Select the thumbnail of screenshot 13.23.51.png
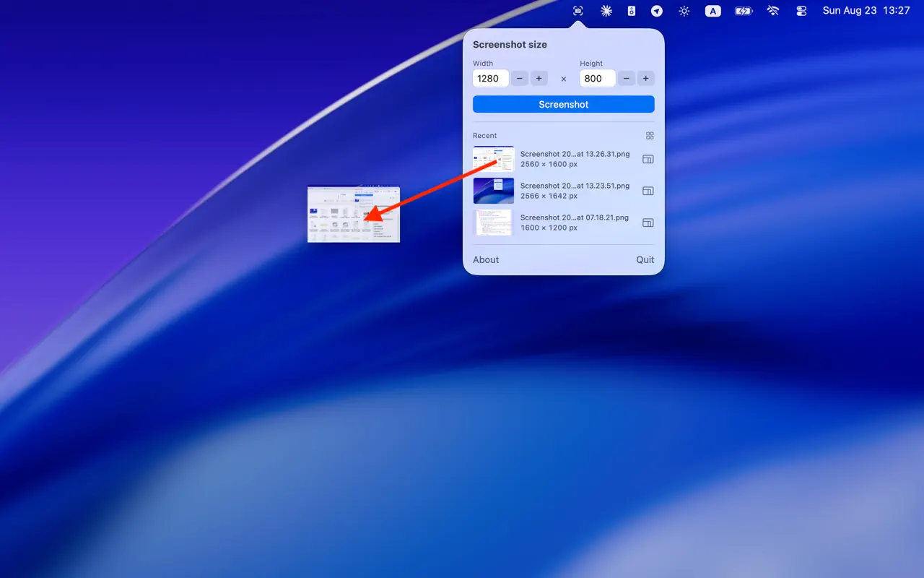 pos(494,191)
